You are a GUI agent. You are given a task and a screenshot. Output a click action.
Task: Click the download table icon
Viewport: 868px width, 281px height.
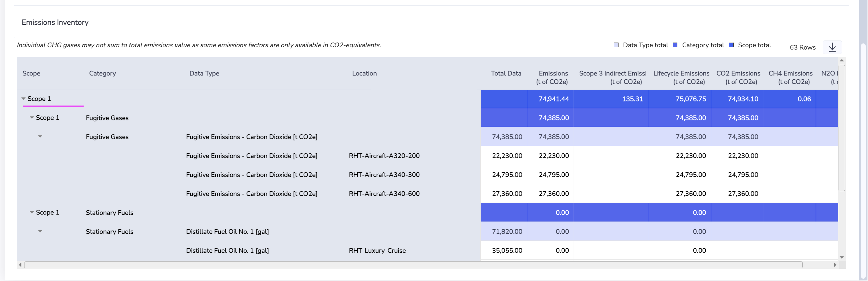pos(832,47)
